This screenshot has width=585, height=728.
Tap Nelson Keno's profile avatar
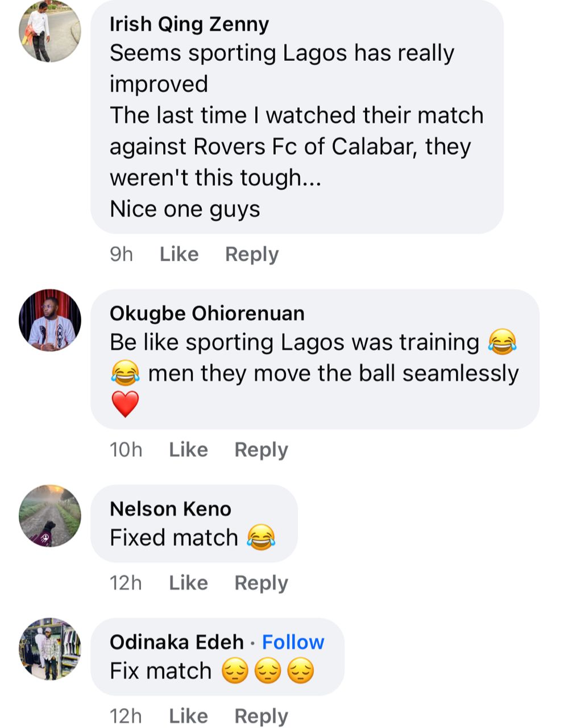[50, 516]
